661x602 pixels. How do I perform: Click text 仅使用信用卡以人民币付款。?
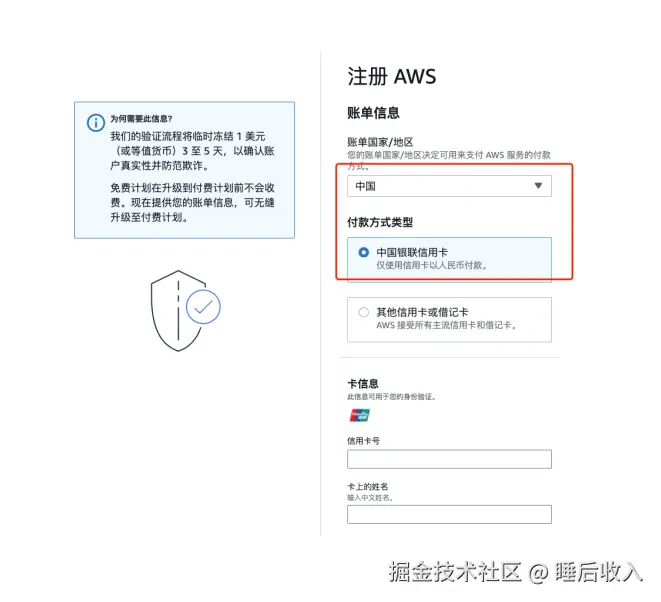pyautogui.click(x=432, y=266)
